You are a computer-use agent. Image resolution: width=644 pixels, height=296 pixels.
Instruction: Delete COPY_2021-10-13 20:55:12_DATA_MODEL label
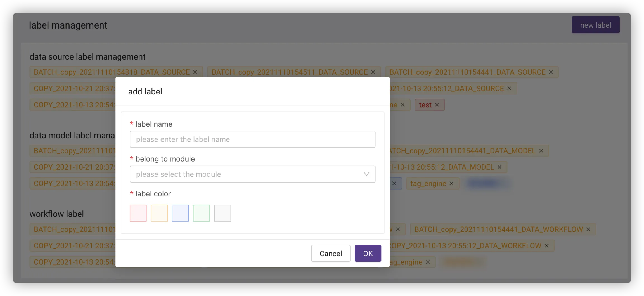click(x=499, y=167)
